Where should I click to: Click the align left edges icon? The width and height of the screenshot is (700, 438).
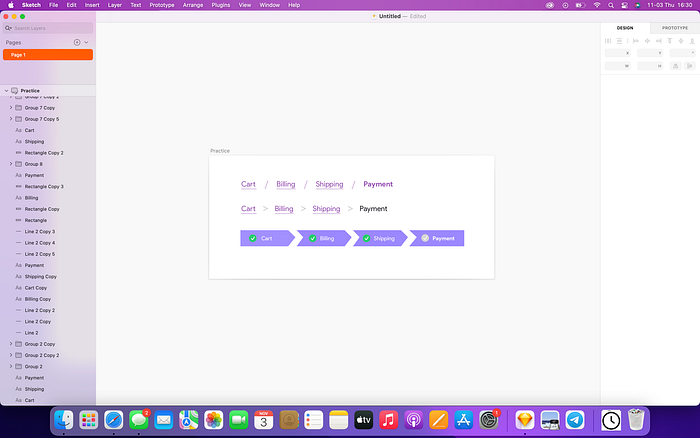click(636, 41)
